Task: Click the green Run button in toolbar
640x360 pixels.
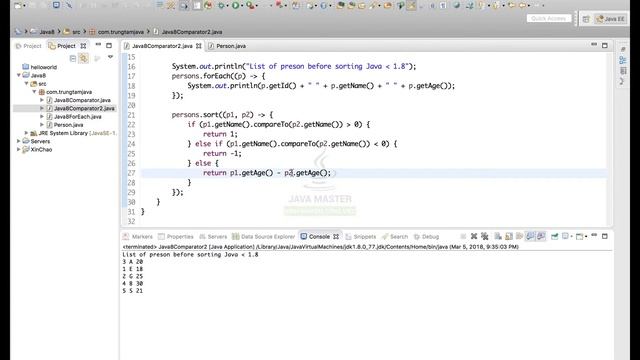Action: [x=236, y=5]
